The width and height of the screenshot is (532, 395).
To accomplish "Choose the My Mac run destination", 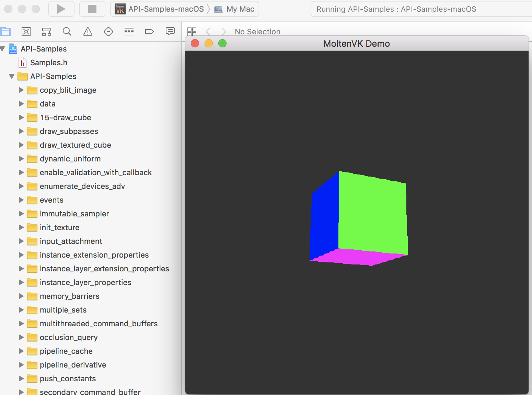I will [x=234, y=9].
